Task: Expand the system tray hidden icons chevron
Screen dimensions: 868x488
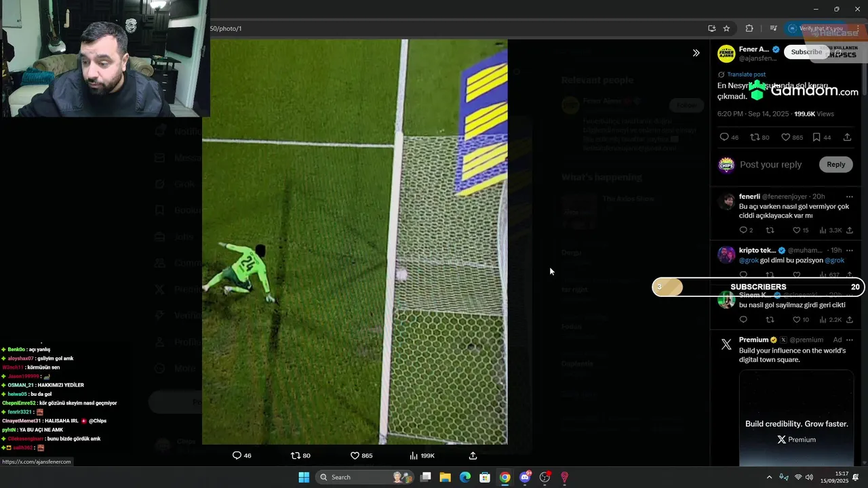Action: coord(769,477)
